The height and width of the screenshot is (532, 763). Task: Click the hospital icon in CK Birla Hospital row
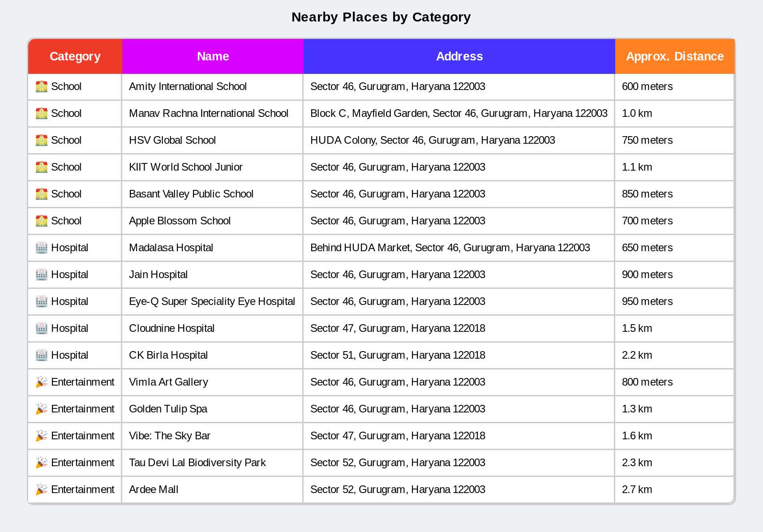[42, 355]
